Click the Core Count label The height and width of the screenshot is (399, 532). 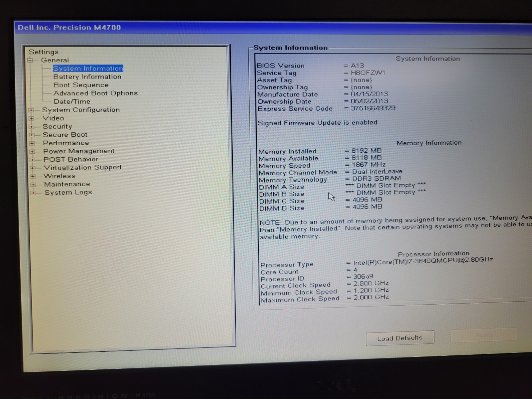(279, 272)
